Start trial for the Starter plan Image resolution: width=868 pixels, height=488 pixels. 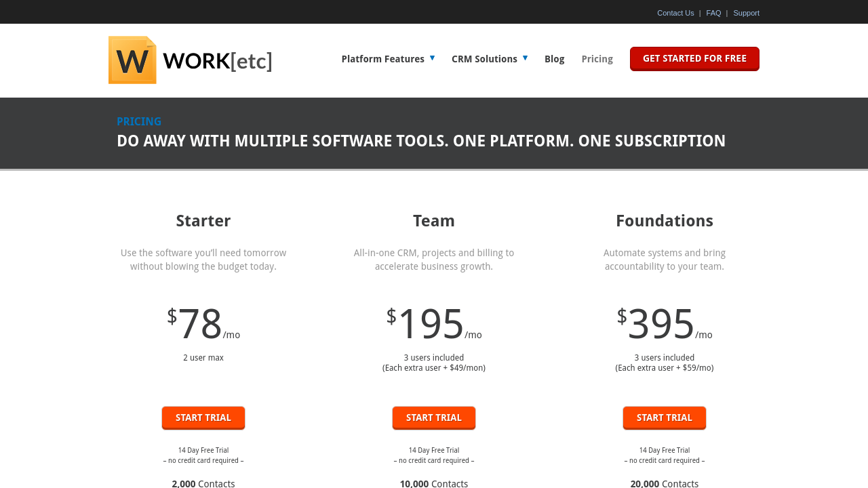click(x=203, y=418)
